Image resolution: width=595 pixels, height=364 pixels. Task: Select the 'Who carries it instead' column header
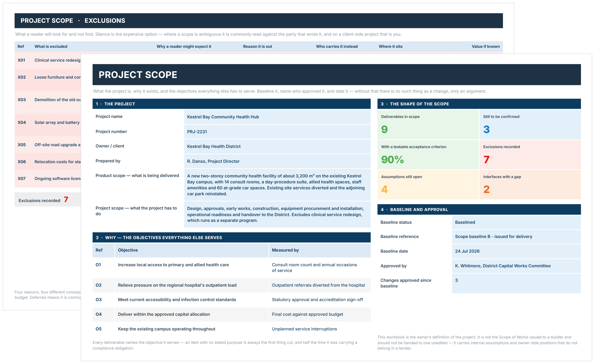click(337, 46)
